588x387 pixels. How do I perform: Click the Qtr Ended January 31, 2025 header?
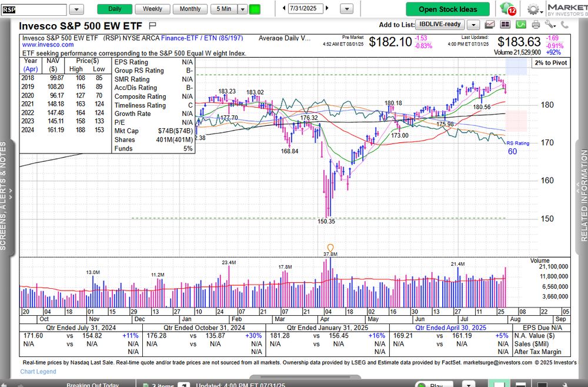(x=328, y=328)
